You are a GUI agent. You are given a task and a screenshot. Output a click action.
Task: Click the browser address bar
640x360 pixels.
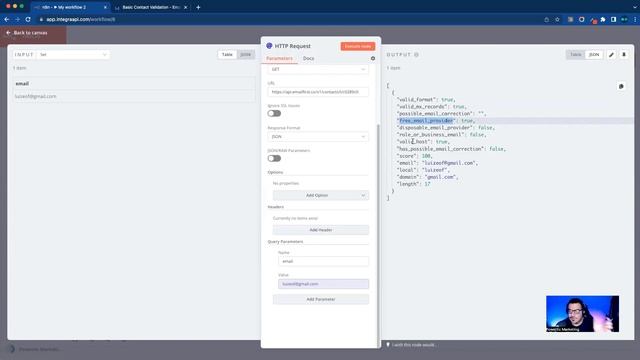pyautogui.click(x=286, y=19)
